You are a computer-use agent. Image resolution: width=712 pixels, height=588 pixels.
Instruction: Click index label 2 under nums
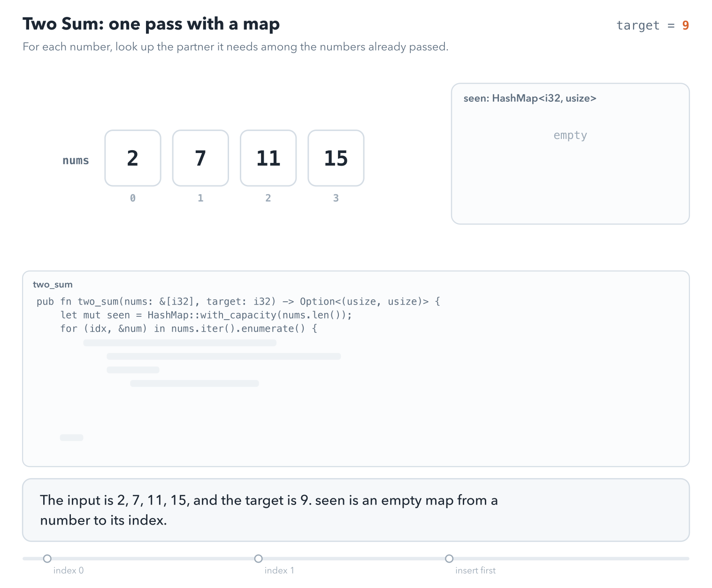pos(268,198)
